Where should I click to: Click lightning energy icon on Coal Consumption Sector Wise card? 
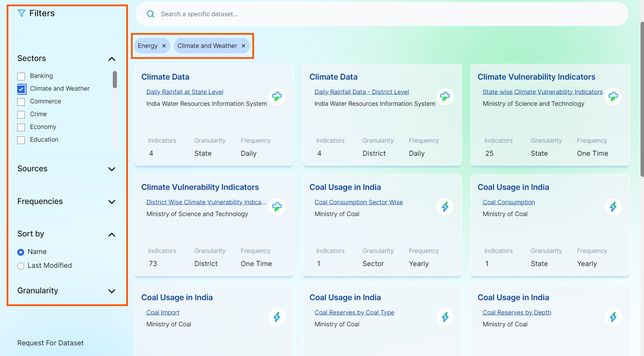[x=445, y=207]
